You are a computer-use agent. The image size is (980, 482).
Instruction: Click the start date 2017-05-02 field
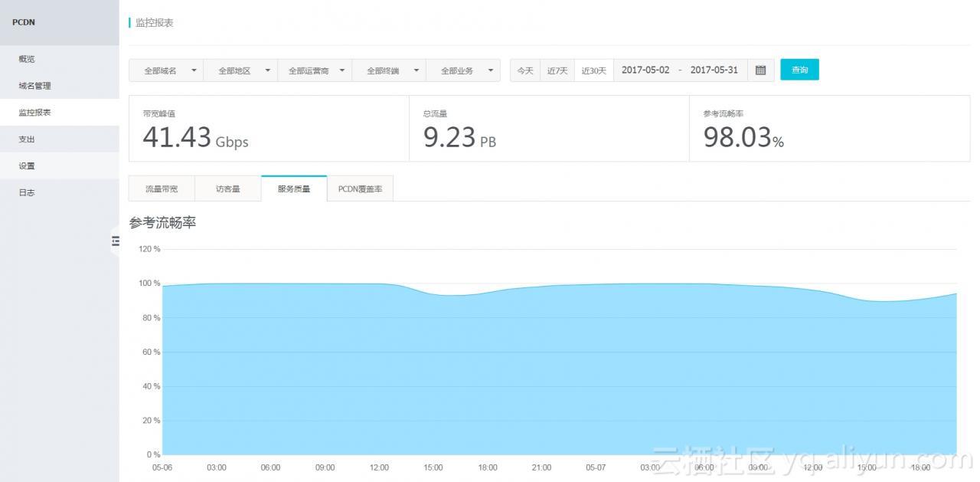(645, 70)
